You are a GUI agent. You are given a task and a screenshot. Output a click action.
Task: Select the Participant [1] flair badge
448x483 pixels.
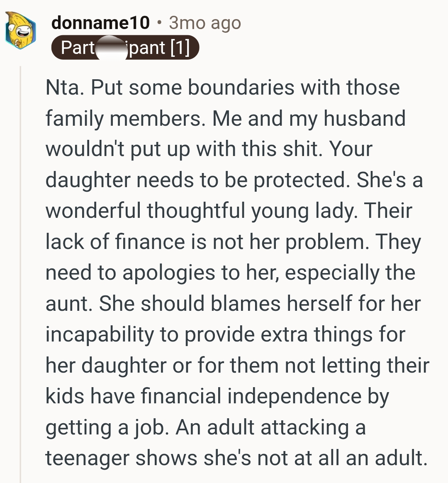point(125,47)
